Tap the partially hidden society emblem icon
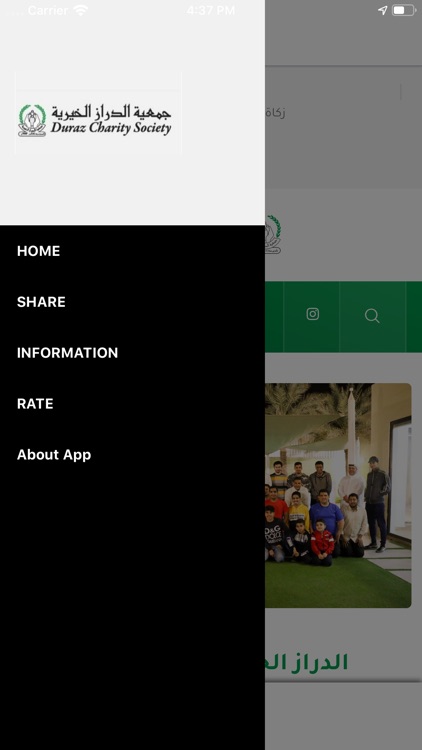 coord(273,234)
